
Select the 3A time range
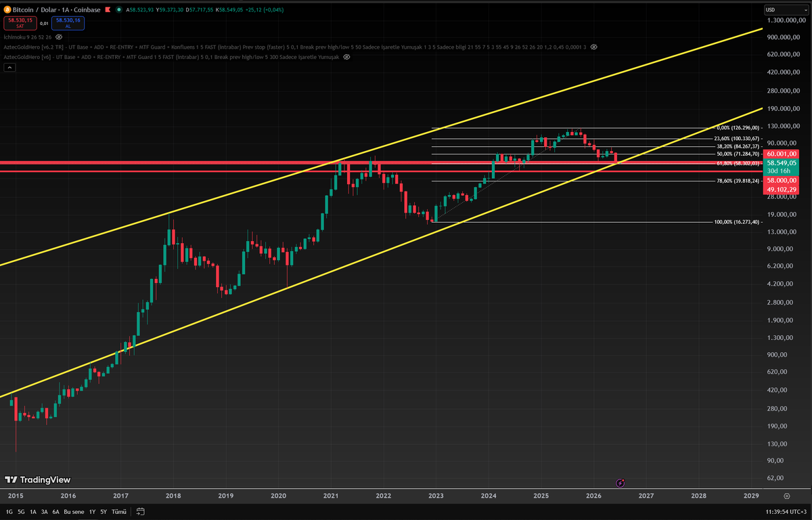(45, 511)
